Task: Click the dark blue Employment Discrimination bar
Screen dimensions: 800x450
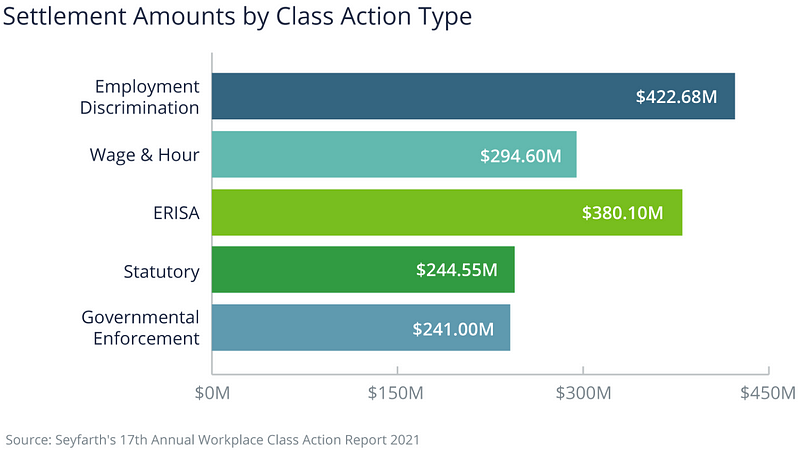Action: pyautogui.click(x=420, y=96)
